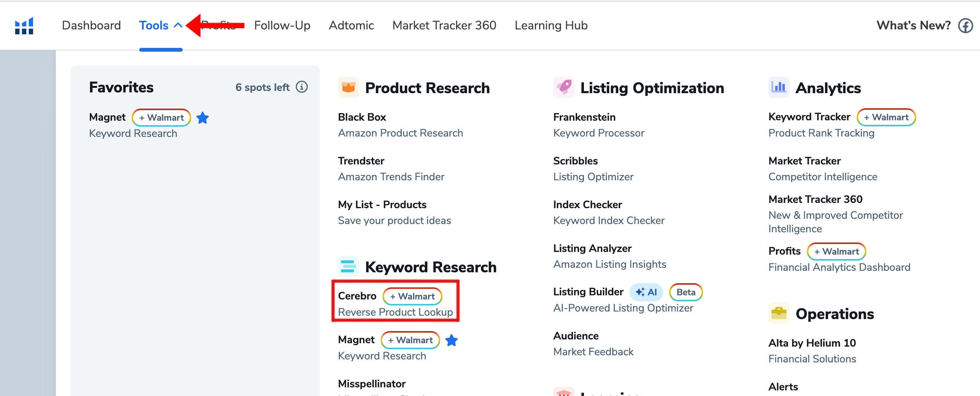Click 'Keyword Research' subtitle under Favorites Magnet
The image size is (980, 396).
coord(133,134)
